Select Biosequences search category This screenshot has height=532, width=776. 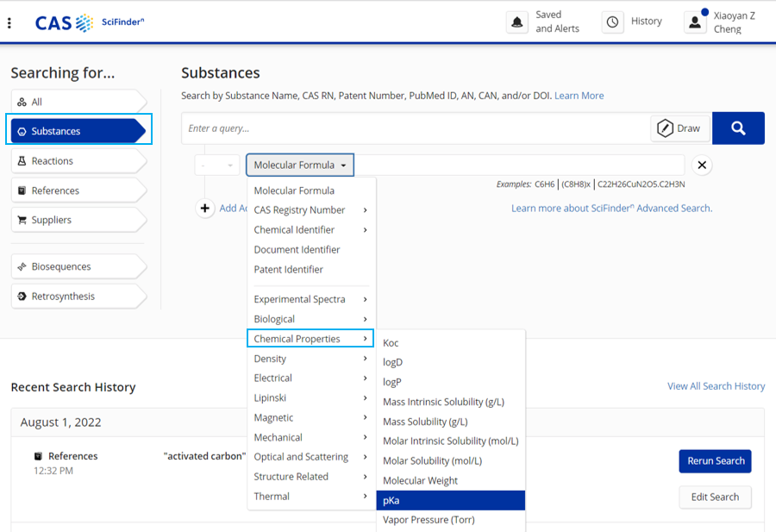[78, 266]
